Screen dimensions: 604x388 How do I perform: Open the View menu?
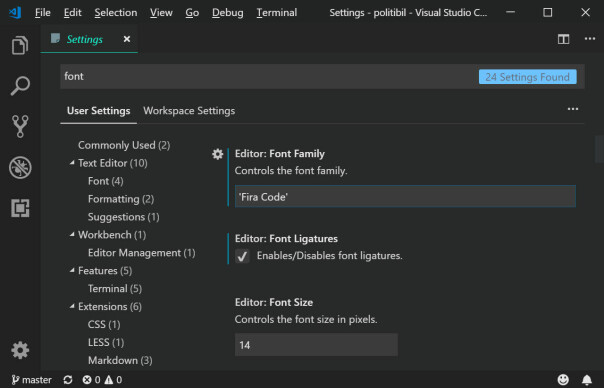[x=161, y=13]
